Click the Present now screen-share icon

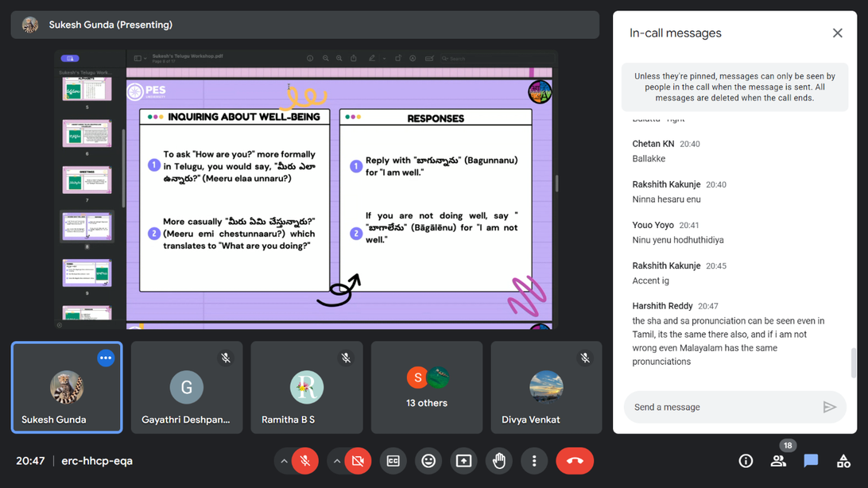tap(463, 461)
